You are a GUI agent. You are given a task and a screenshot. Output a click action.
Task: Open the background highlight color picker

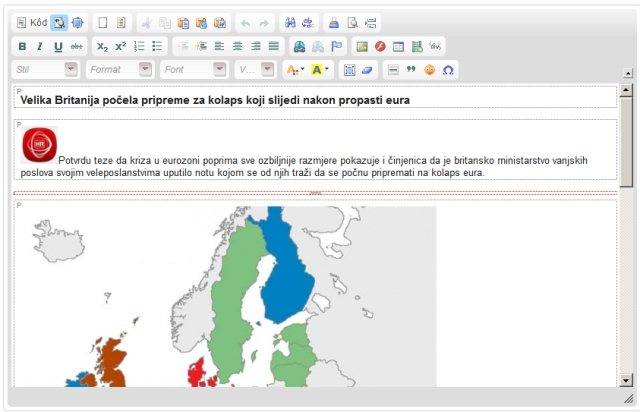(x=320, y=70)
